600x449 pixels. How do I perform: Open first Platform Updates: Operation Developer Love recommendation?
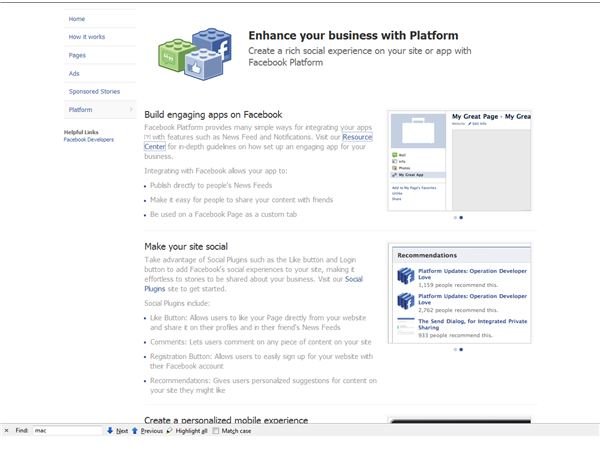pyautogui.click(x=472, y=274)
